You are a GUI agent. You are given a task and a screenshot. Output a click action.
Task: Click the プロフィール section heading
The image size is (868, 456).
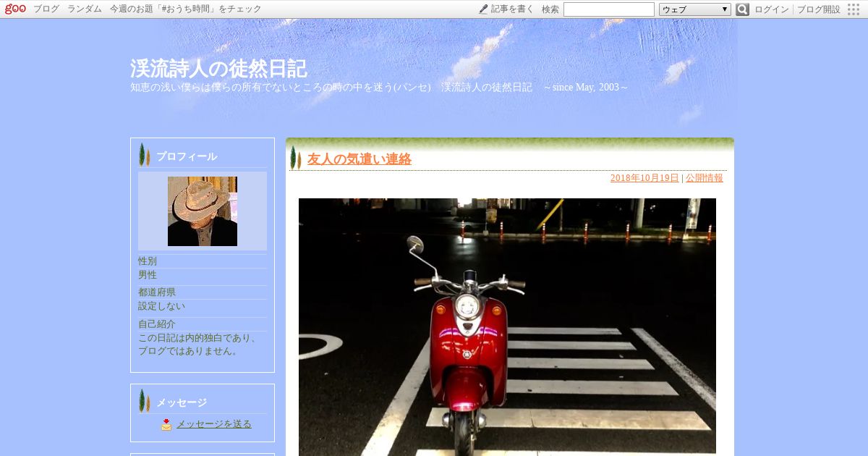[x=187, y=156]
